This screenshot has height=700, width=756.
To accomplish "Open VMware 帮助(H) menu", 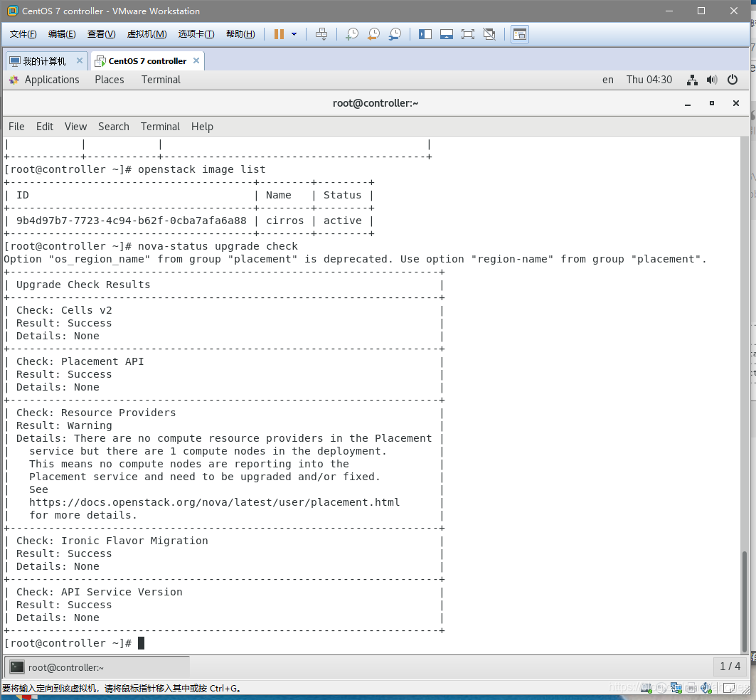I will pyautogui.click(x=240, y=34).
